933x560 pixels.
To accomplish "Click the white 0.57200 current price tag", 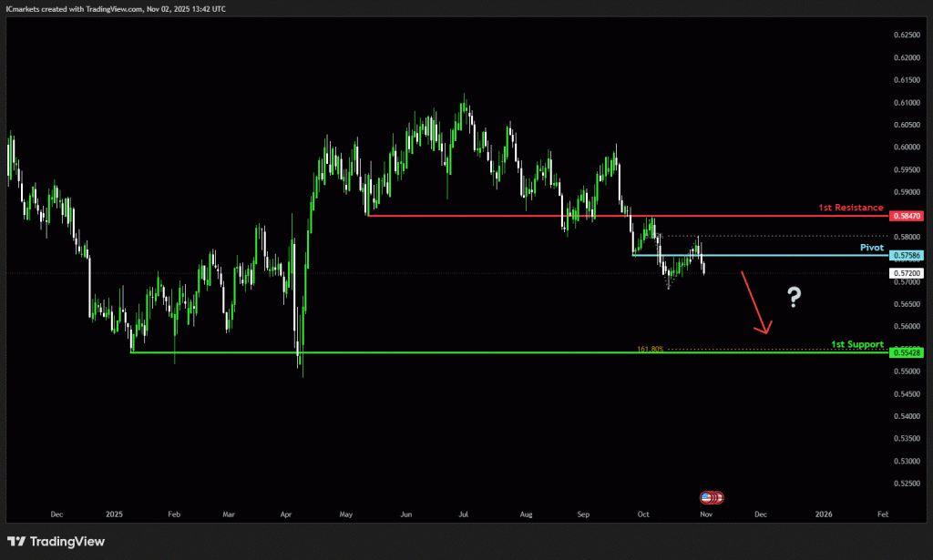I will click(x=908, y=273).
